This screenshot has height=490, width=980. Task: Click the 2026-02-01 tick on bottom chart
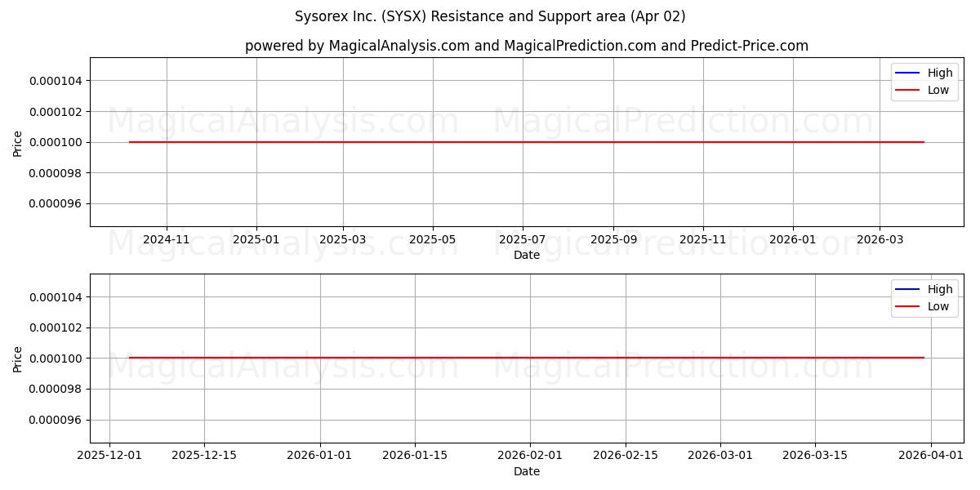tap(530, 457)
